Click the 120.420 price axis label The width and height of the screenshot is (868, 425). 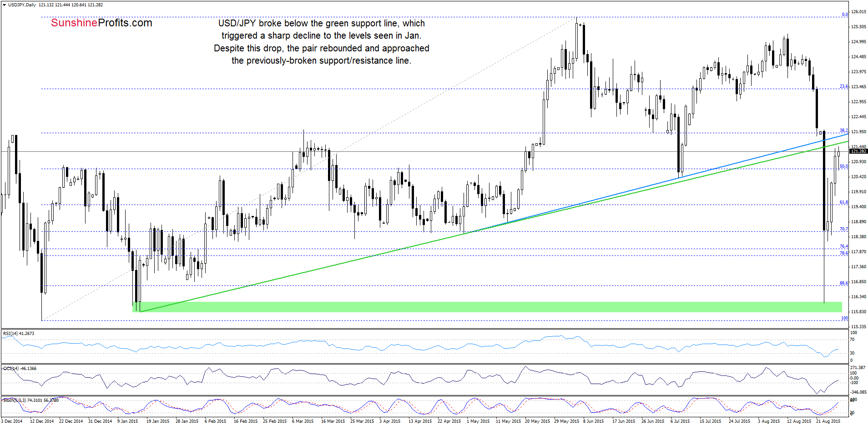858,177
